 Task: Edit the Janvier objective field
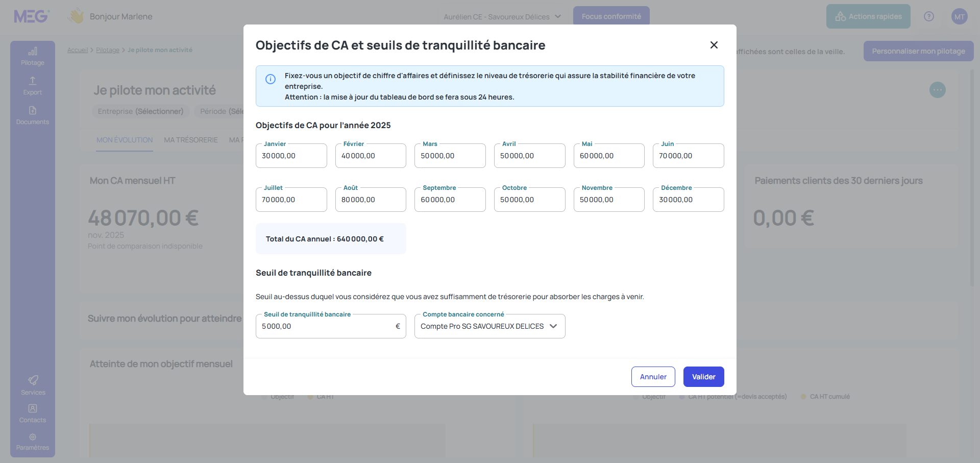(x=291, y=156)
